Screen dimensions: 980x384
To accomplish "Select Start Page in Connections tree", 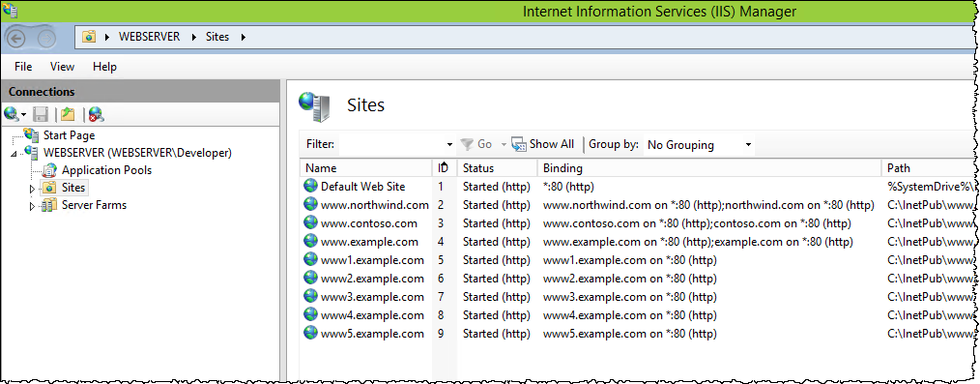I will click(x=70, y=134).
